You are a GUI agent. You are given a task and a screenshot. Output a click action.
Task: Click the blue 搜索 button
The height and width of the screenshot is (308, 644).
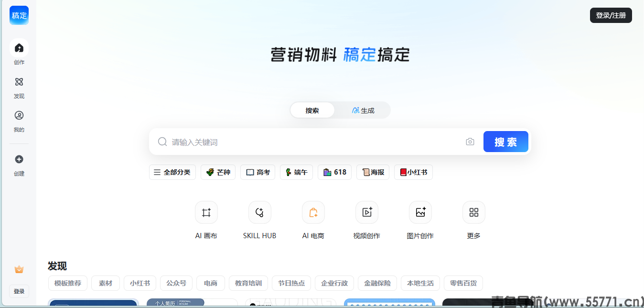[506, 142]
